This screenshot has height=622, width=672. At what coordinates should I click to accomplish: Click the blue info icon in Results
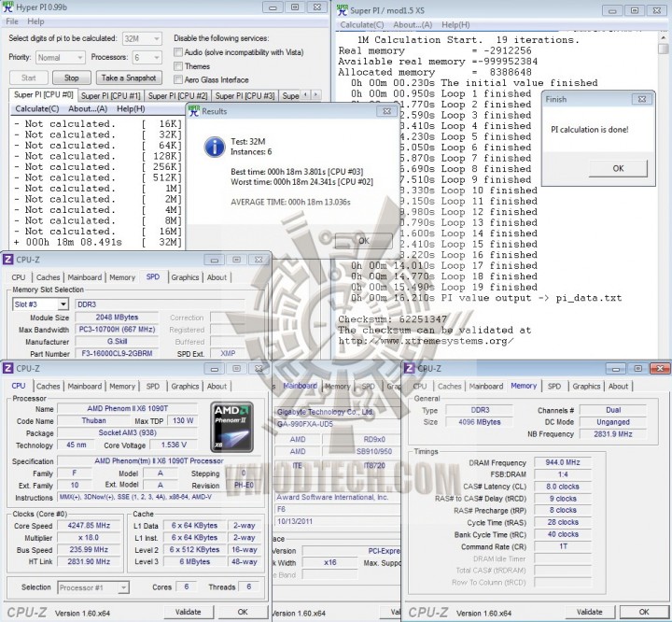click(x=215, y=147)
